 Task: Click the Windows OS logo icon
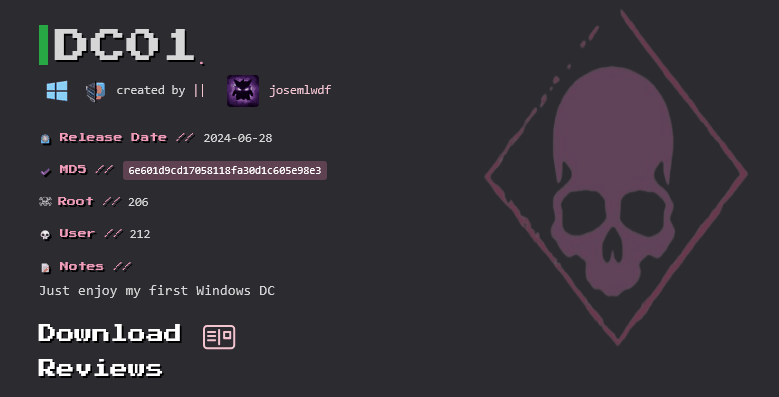click(57, 91)
